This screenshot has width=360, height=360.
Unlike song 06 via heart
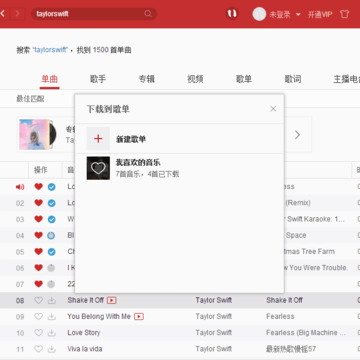click(x=39, y=268)
